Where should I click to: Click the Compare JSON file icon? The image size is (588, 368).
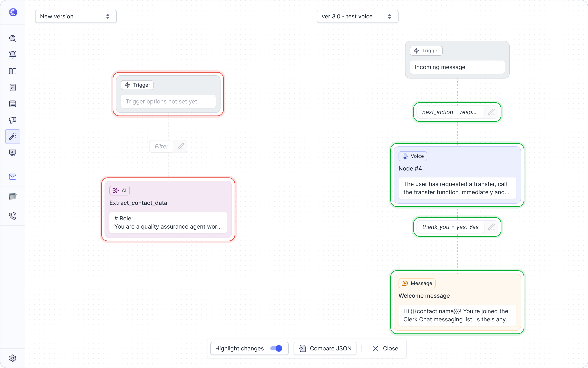[x=302, y=348]
